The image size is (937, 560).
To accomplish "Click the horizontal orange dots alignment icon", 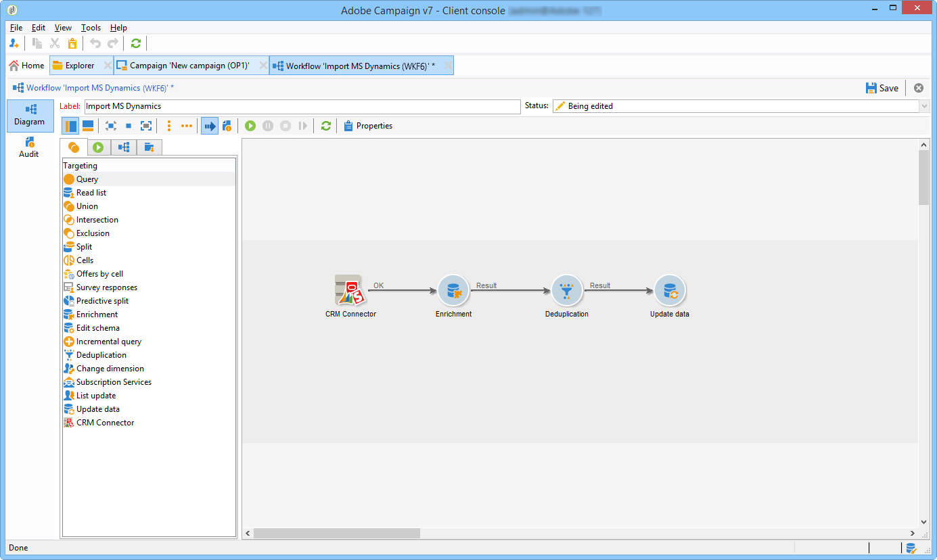I will point(187,126).
